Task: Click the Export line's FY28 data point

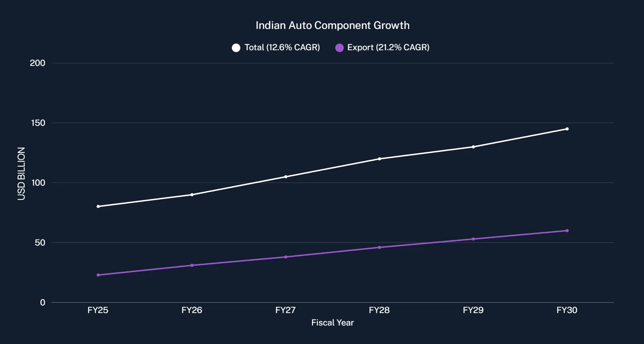Action: (x=379, y=248)
